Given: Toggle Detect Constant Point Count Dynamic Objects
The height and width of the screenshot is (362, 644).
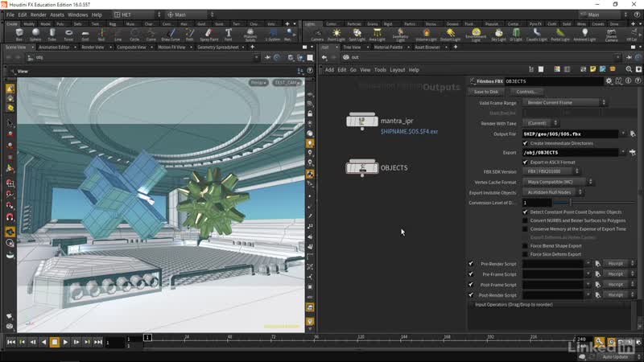Looking at the screenshot, I should [525, 212].
